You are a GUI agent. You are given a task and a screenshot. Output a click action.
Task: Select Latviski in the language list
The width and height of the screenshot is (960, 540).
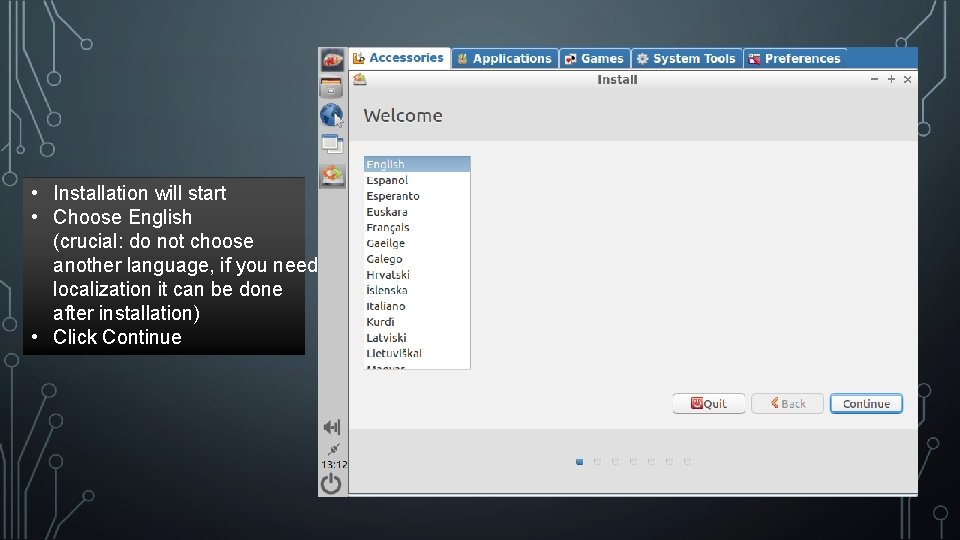tap(417, 338)
